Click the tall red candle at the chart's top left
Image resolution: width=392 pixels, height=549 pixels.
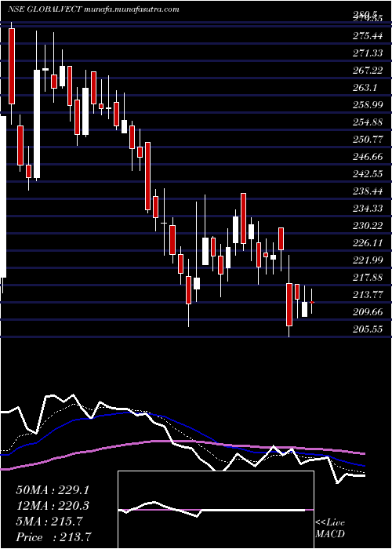click(12, 66)
